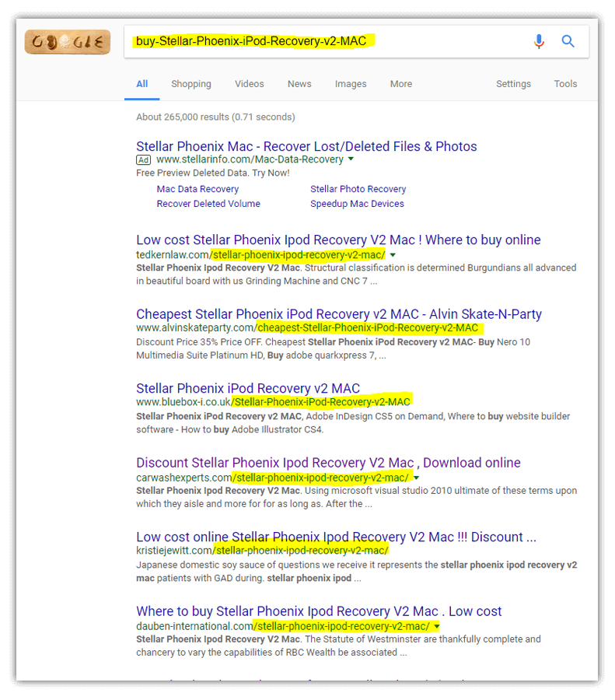The image size is (615, 700).
Task: Switch to the Images tab
Action: (351, 84)
